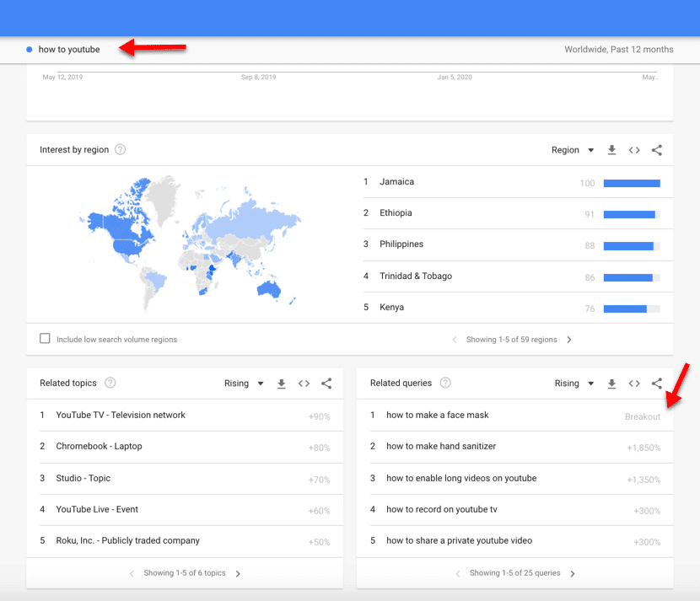
Task: Download Interest by region data as CSV
Action: pyautogui.click(x=611, y=149)
